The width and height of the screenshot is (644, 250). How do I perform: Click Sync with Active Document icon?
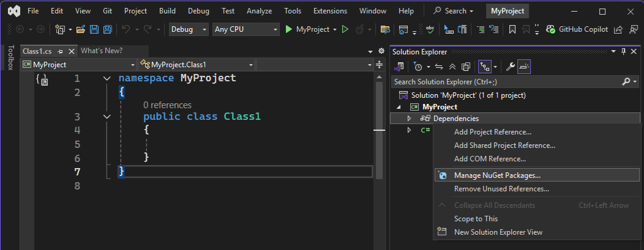(439, 66)
